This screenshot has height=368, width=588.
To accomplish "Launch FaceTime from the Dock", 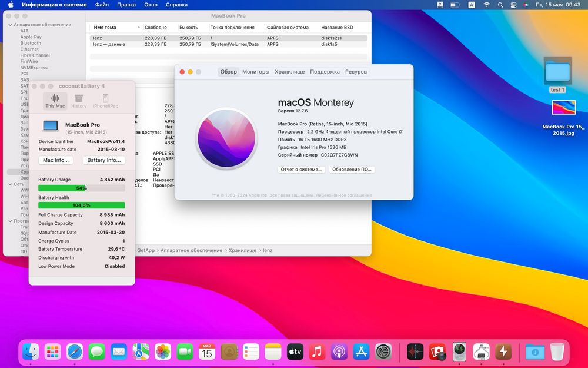I will (185, 352).
